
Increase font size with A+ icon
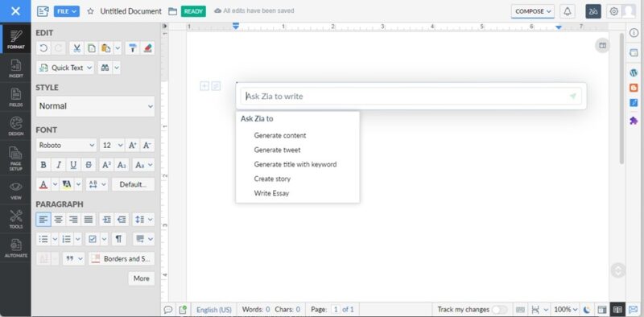[132, 145]
